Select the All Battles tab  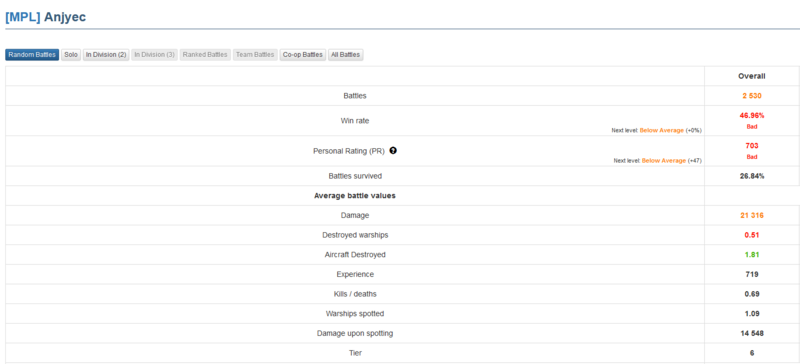(x=345, y=55)
